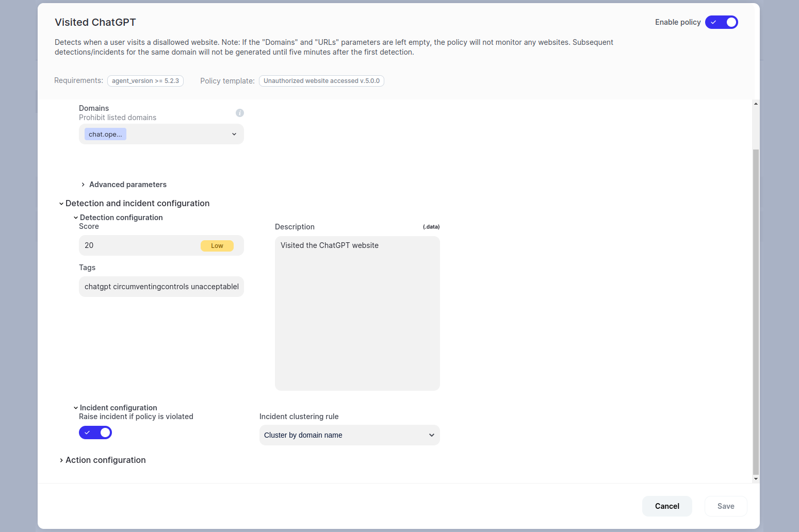799x532 pixels.
Task: Expand the Action configuration section
Action: [102, 460]
